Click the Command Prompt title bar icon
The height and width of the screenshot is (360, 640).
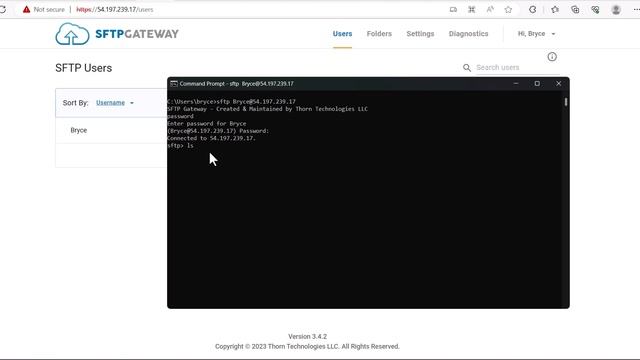173,84
